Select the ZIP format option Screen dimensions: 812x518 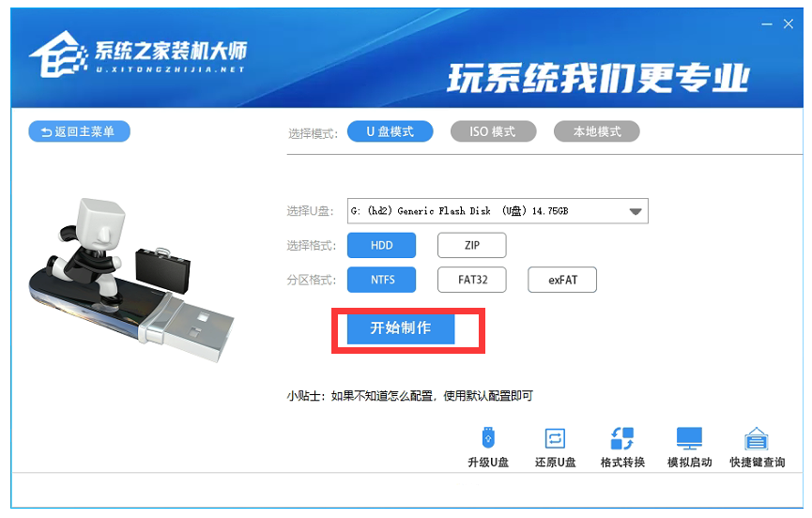[x=472, y=245]
